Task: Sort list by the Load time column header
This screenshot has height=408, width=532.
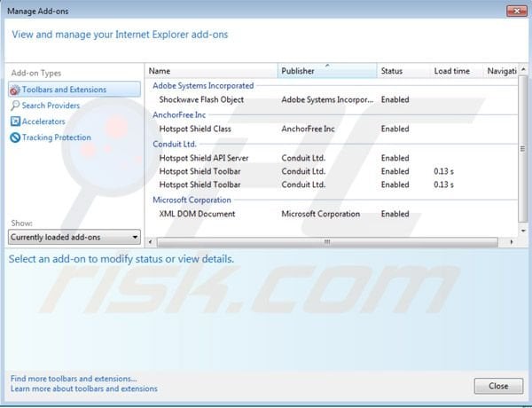Action: tap(457, 71)
